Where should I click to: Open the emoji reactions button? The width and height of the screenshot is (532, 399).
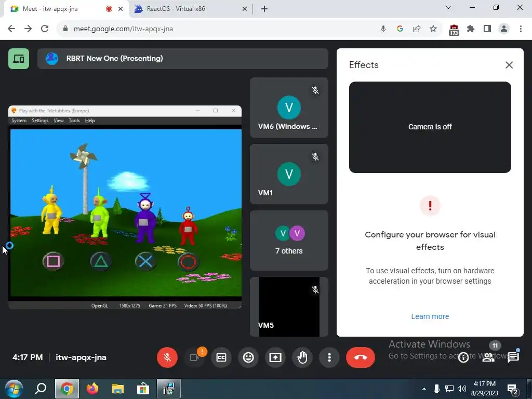248,357
